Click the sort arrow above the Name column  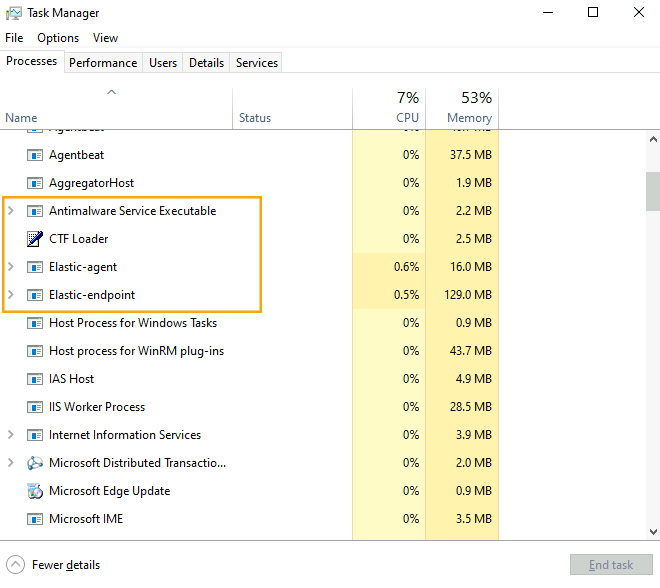(112, 92)
